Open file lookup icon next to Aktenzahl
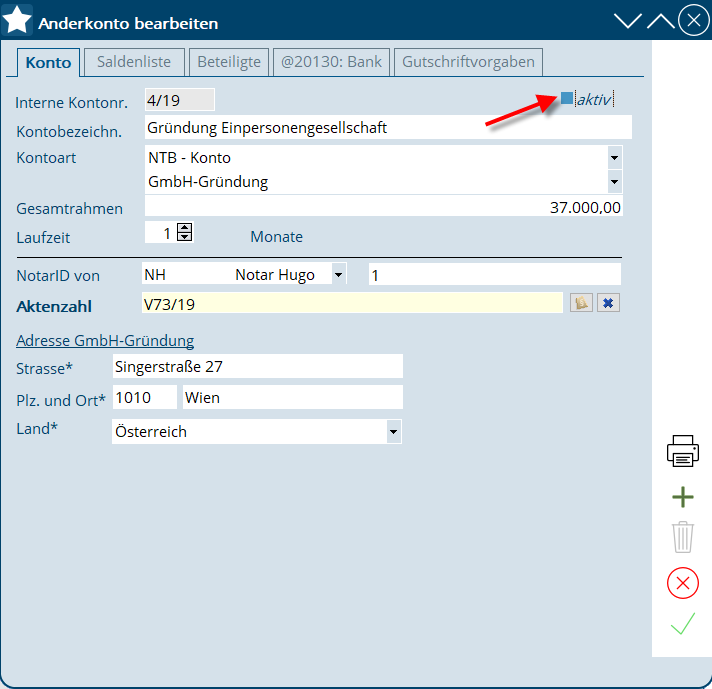 580,303
